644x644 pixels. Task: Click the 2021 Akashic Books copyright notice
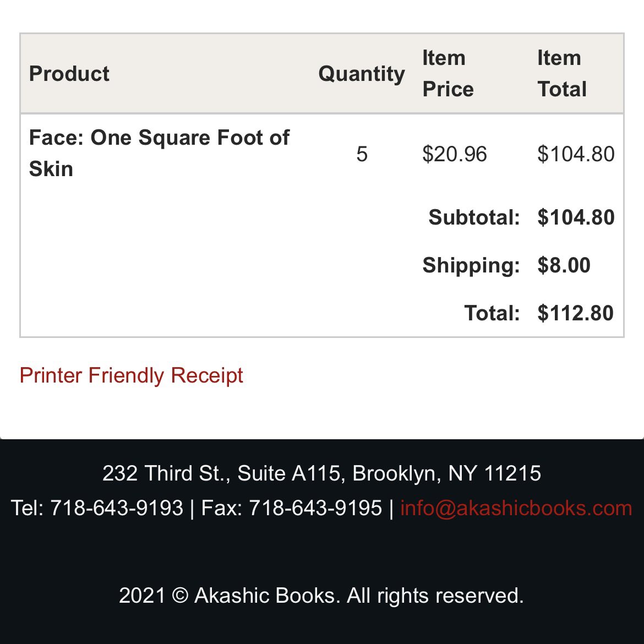click(321, 596)
